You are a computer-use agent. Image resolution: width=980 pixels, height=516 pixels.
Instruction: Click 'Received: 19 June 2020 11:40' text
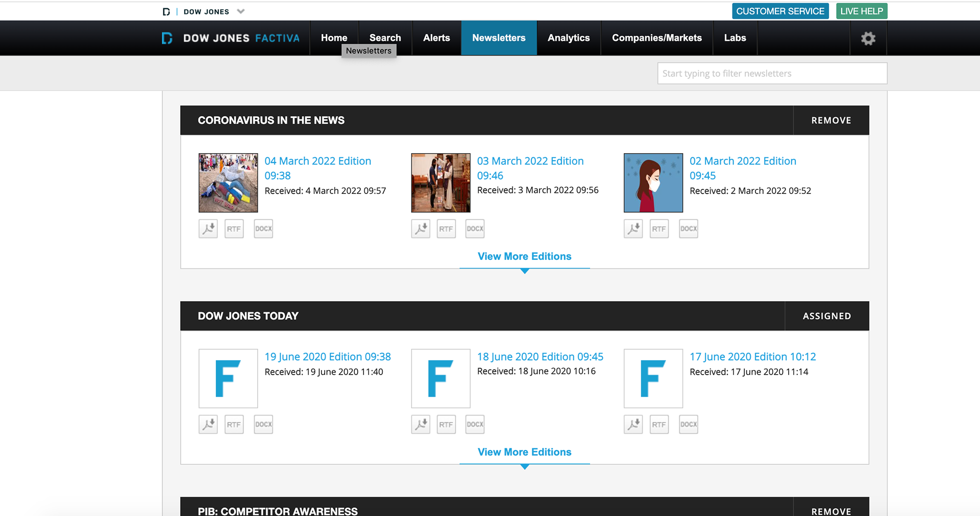click(x=324, y=372)
